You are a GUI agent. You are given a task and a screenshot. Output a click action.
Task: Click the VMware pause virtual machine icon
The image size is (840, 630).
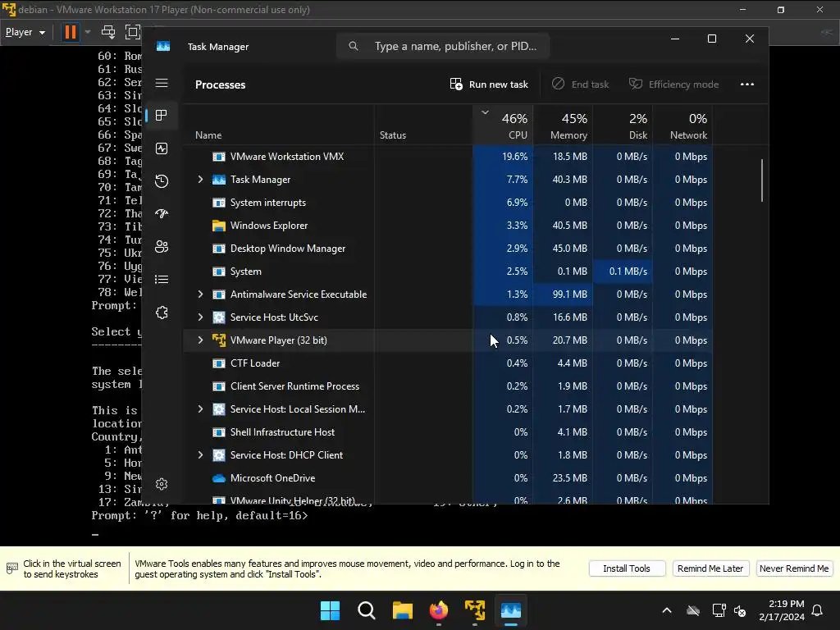(x=71, y=32)
